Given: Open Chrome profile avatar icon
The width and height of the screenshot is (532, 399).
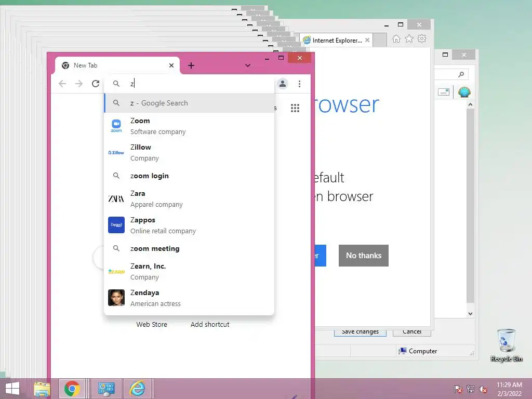Looking at the screenshot, I should point(283,84).
